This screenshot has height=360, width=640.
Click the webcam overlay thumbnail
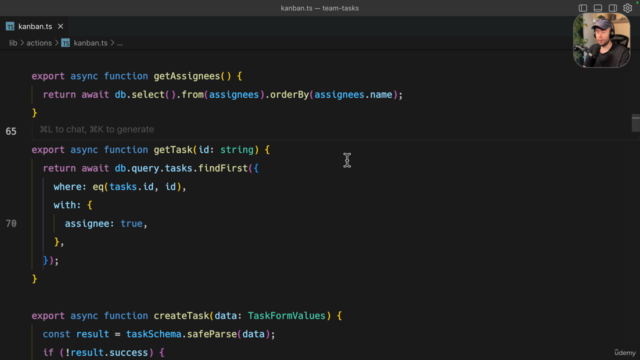(x=602, y=40)
